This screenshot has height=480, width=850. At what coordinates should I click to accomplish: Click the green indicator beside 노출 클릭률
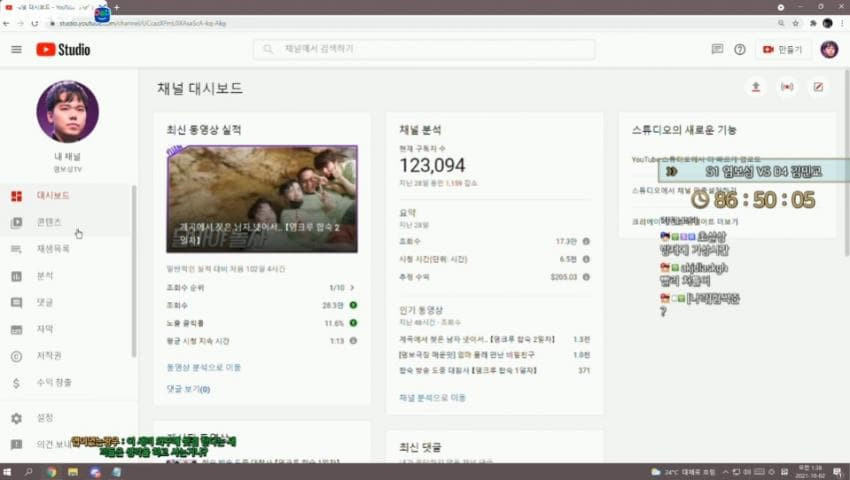click(353, 323)
